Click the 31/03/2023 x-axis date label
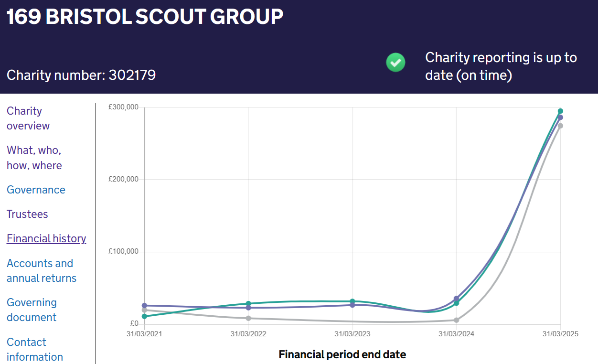Viewport: 598px width, 364px height. click(x=352, y=334)
